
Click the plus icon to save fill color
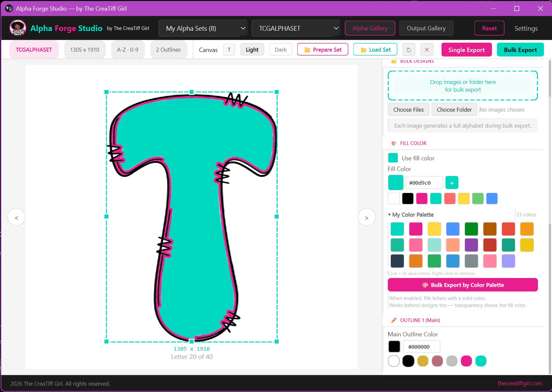452,182
